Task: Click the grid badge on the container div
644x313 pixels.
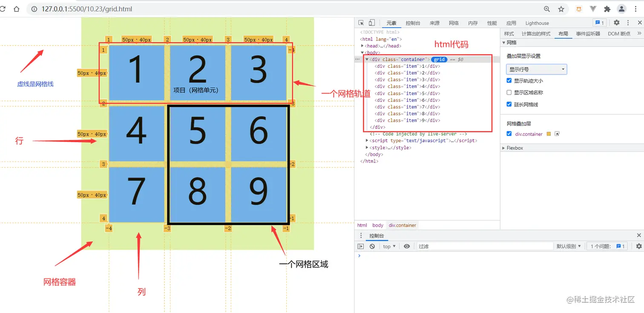Action: pyautogui.click(x=439, y=60)
